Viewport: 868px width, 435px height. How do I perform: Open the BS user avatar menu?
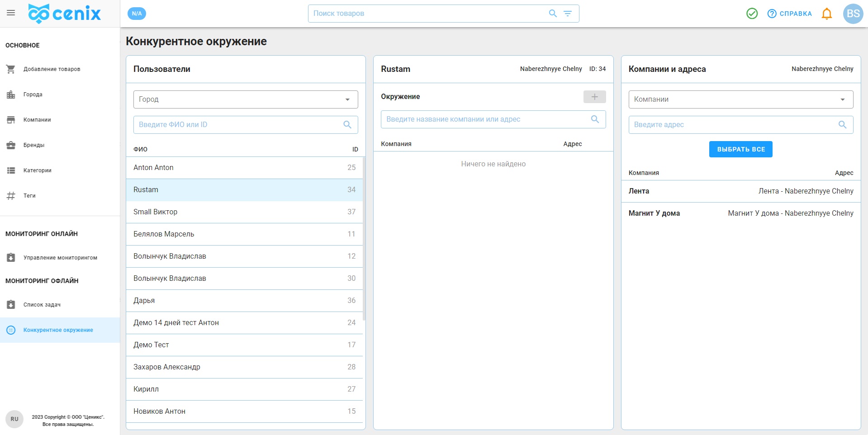click(x=853, y=14)
